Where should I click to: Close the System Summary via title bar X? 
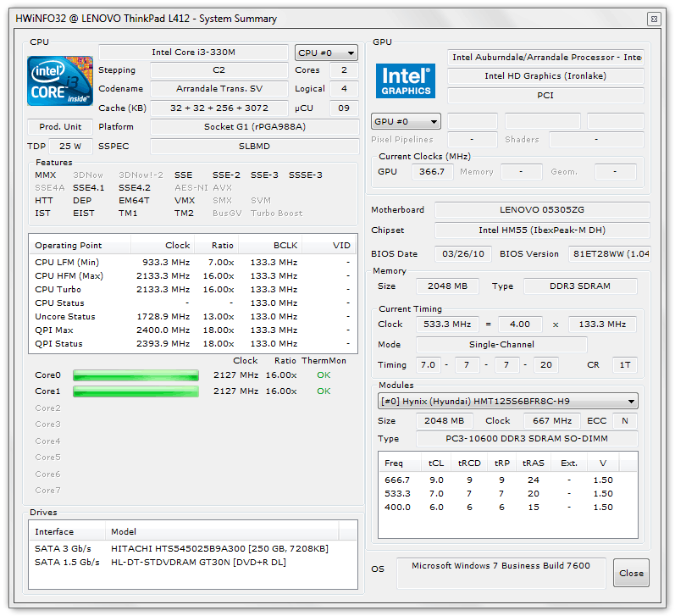(x=654, y=19)
